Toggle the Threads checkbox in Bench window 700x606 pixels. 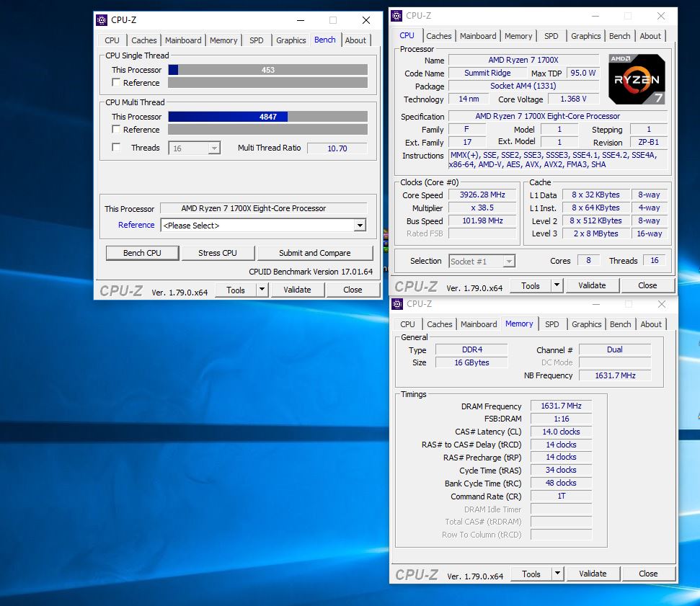coord(116,147)
